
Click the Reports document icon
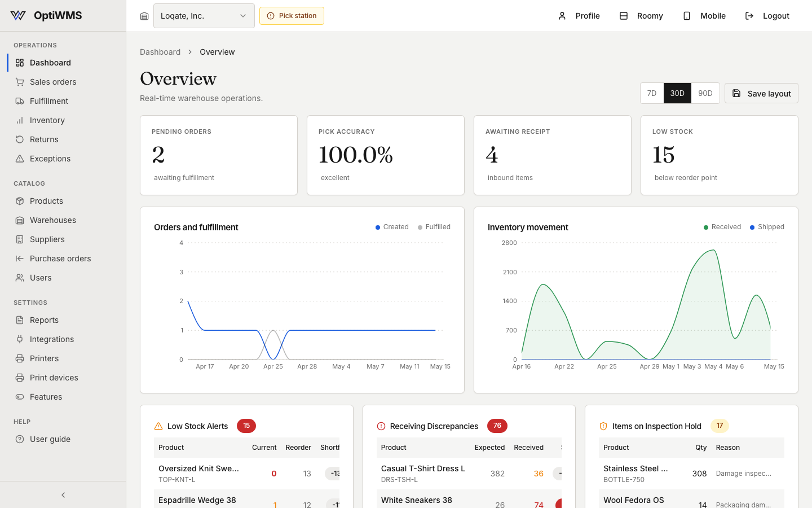tap(20, 320)
